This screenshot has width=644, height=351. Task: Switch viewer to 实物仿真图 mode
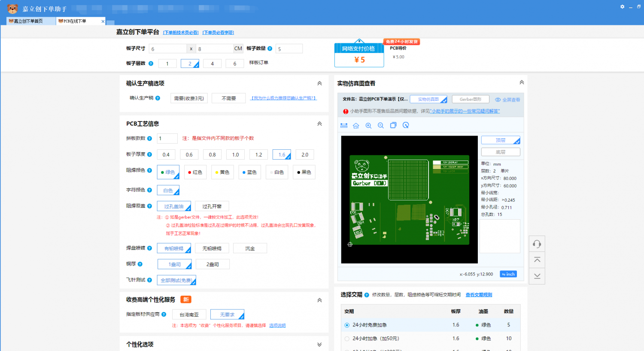point(428,99)
